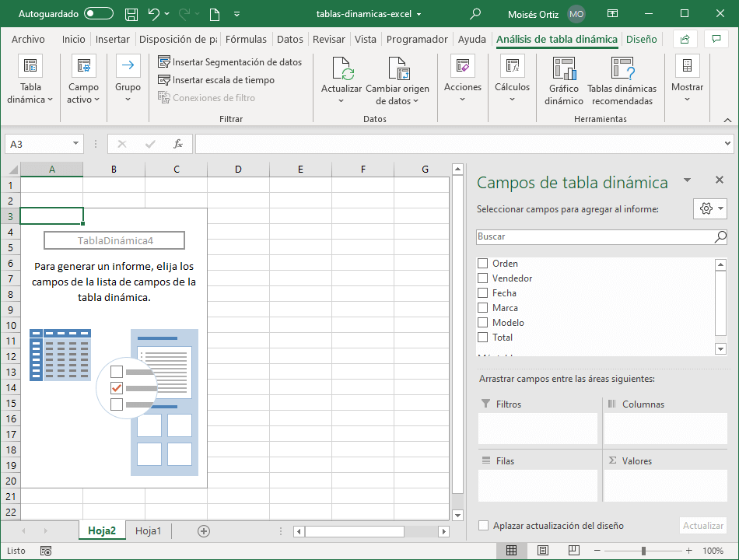The image size is (739, 560).
Task: Open the Diseño tab
Action: pyautogui.click(x=642, y=39)
